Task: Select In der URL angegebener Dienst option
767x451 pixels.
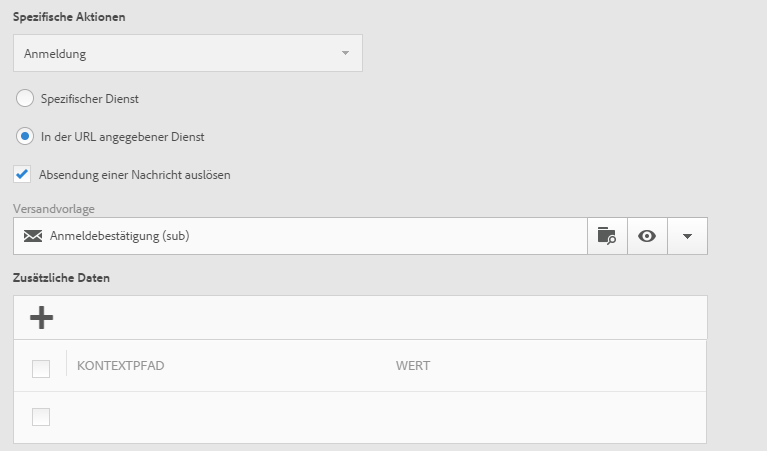Action: click(x=25, y=136)
